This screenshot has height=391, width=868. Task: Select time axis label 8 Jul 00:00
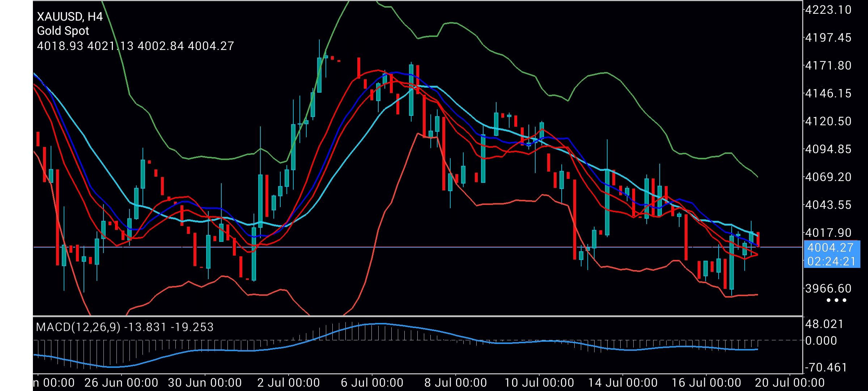point(456,383)
